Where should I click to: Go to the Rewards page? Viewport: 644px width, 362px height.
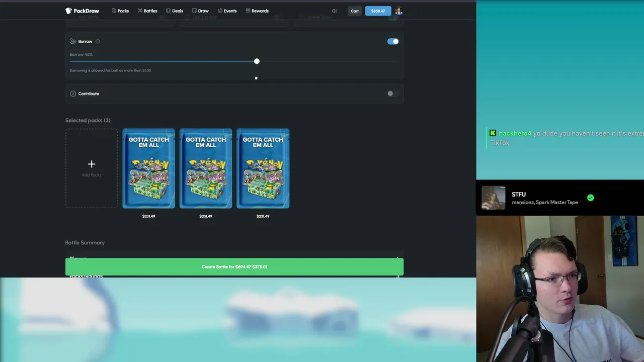[x=257, y=11]
